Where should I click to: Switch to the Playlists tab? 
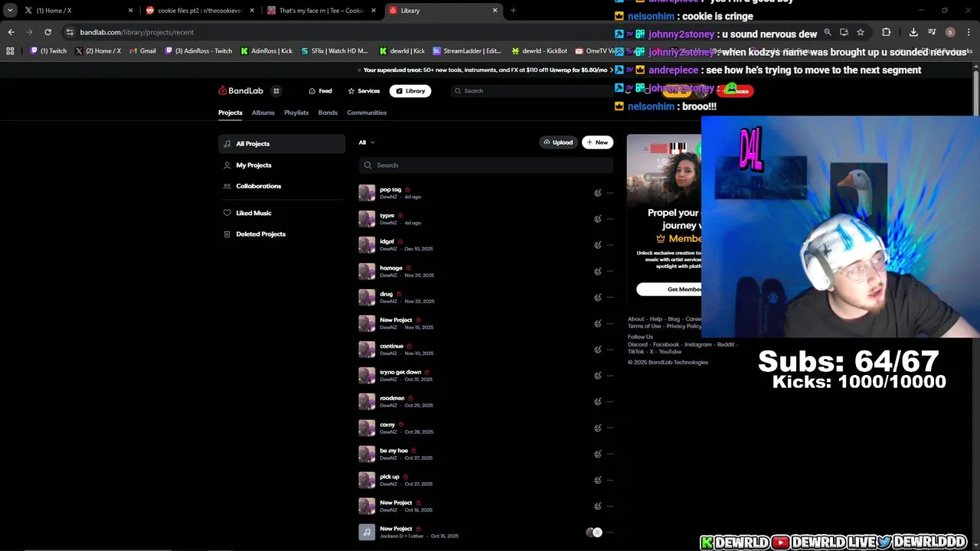click(x=296, y=112)
